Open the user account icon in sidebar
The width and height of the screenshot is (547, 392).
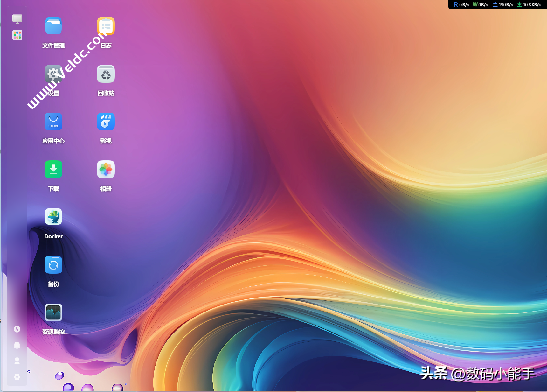click(17, 361)
